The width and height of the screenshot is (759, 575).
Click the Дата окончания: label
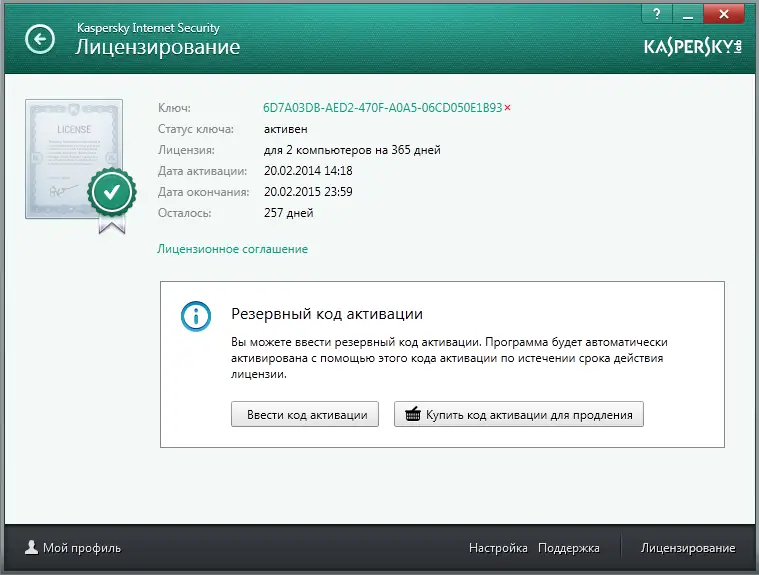pyautogui.click(x=203, y=192)
